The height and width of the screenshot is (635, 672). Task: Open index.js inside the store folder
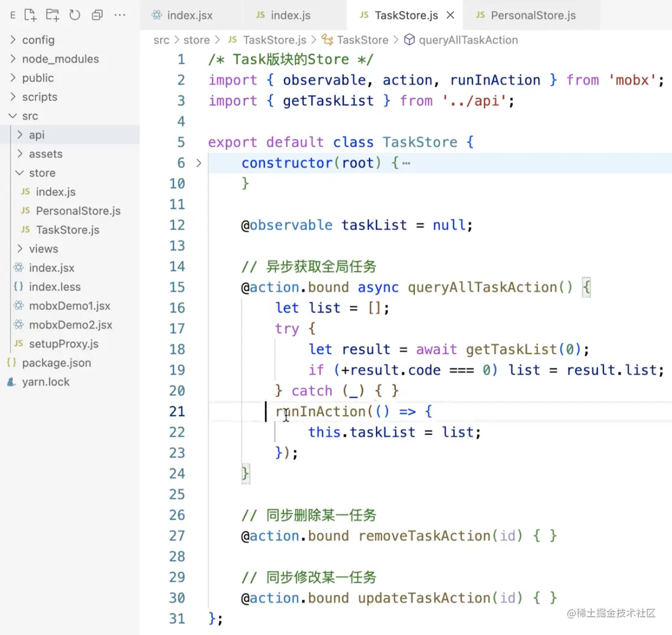click(x=70, y=191)
